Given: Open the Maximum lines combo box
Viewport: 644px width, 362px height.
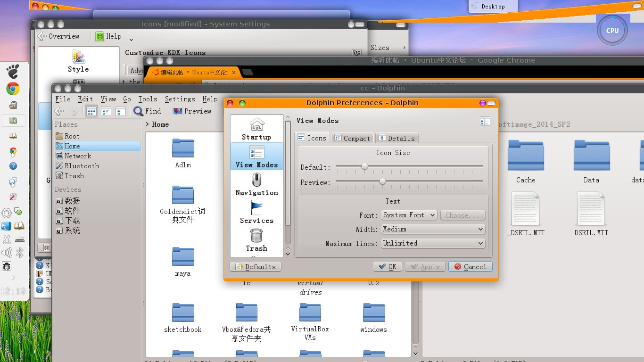Looking at the screenshot, I should 433,243.
